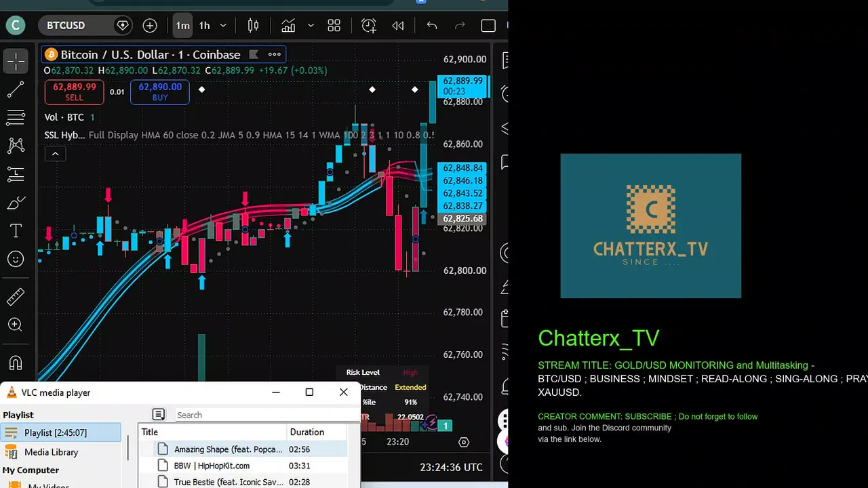Open the Indicators menu
The width and height of the screenshot is (868, 488).
[288, 26]
